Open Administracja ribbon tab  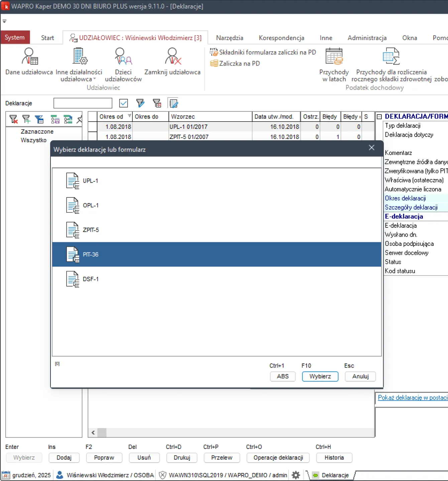tap(367, 38)
